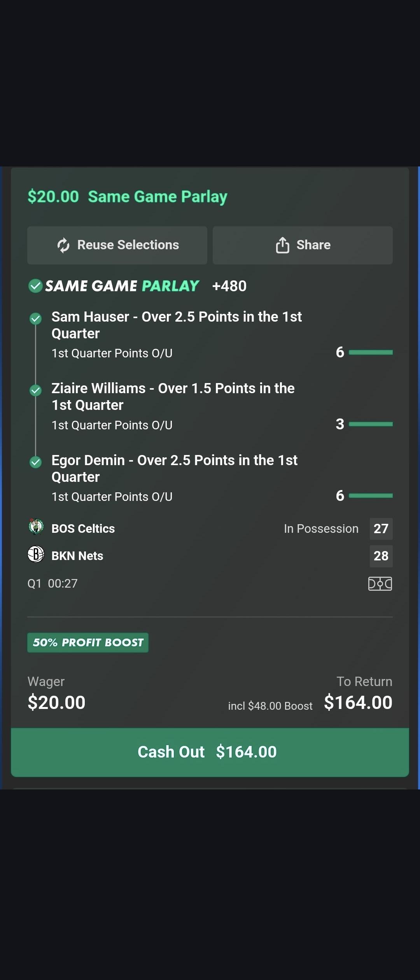This screenshot has height=980, width=420.
Task: Tap the $20.00 Same Game Parlay header
Action: click(x=128, y=197)
